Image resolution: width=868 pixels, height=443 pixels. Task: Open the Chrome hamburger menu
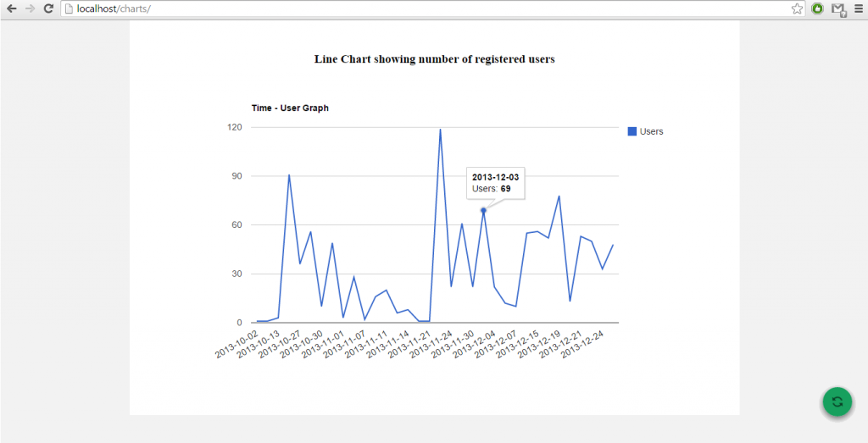point(858,8)
